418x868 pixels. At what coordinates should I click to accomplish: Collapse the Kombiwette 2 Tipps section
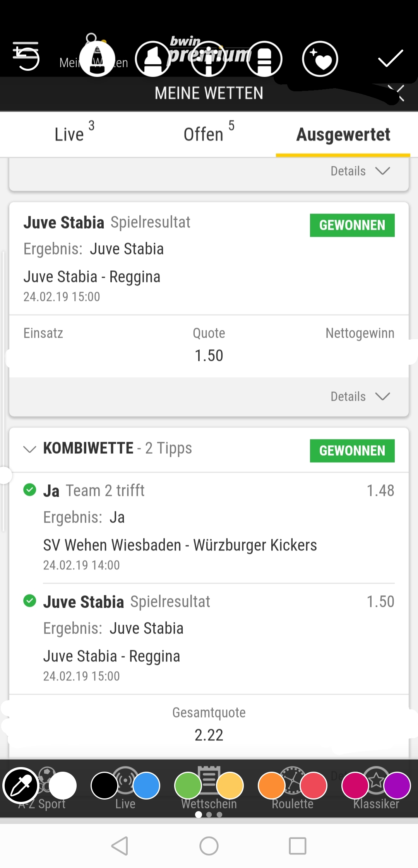click(30, 449)
